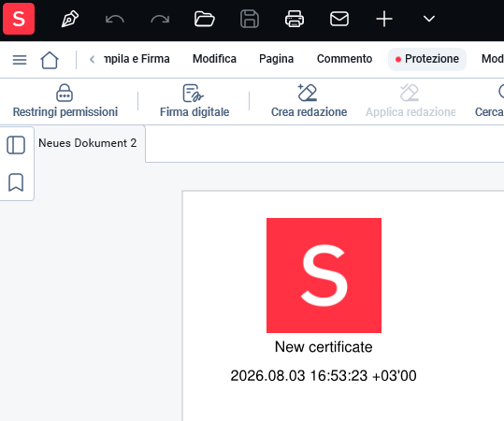
Task: Switch to the Modifica tab
Action: tap(214, 59)
